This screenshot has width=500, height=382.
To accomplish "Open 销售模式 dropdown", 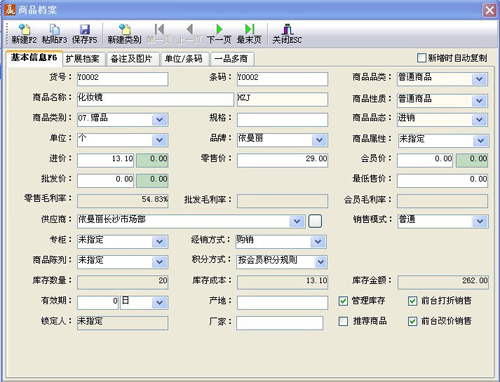I will 480,221.
